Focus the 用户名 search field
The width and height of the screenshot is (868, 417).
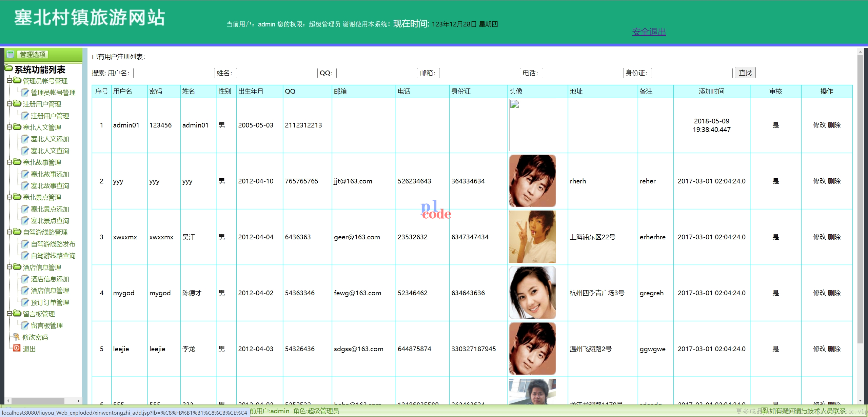click(x=174, y=73)
